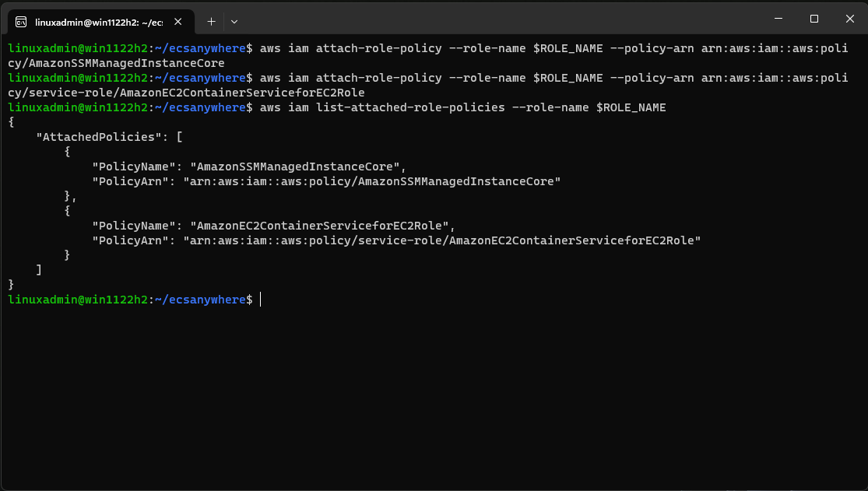The width and height of the screenshot is (868, 491).
Task: Expand the new tab profile dropdown
Action: pos(234,21)
